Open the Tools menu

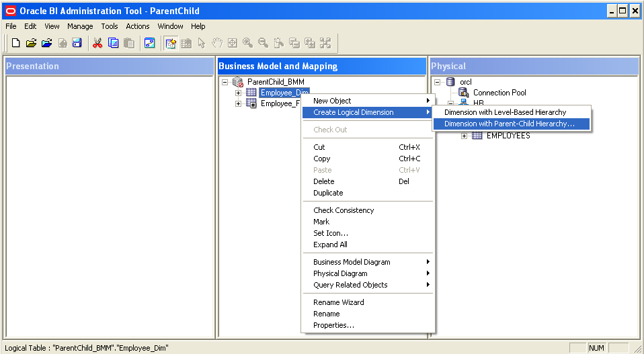(110, 26)
